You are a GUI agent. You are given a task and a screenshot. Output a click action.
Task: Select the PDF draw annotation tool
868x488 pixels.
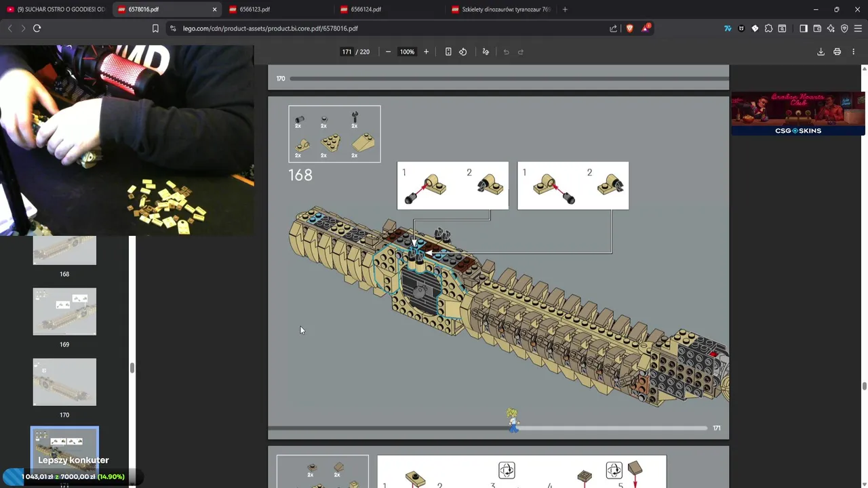click(x=486, y=52)
